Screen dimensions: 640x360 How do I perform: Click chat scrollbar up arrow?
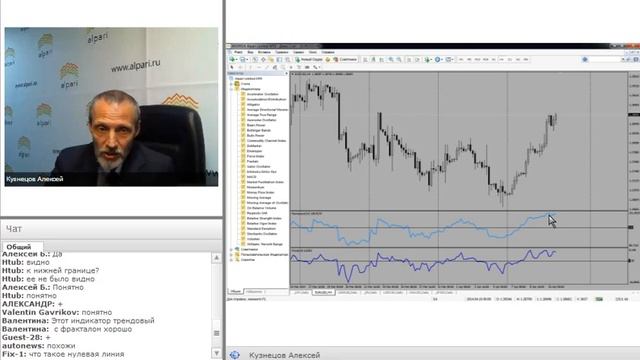point(217,258)
